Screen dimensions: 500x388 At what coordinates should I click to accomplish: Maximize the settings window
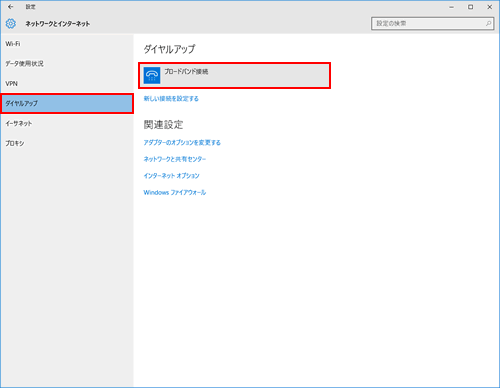tap(470, 7)
